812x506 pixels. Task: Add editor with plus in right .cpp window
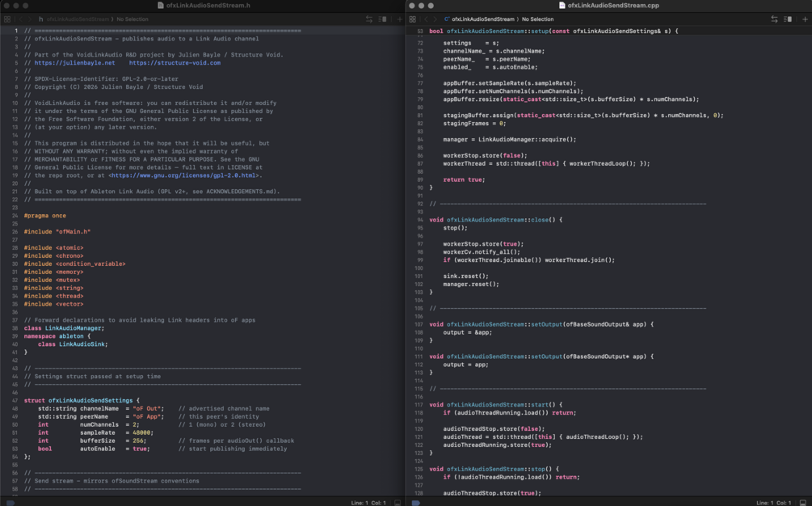805,19
